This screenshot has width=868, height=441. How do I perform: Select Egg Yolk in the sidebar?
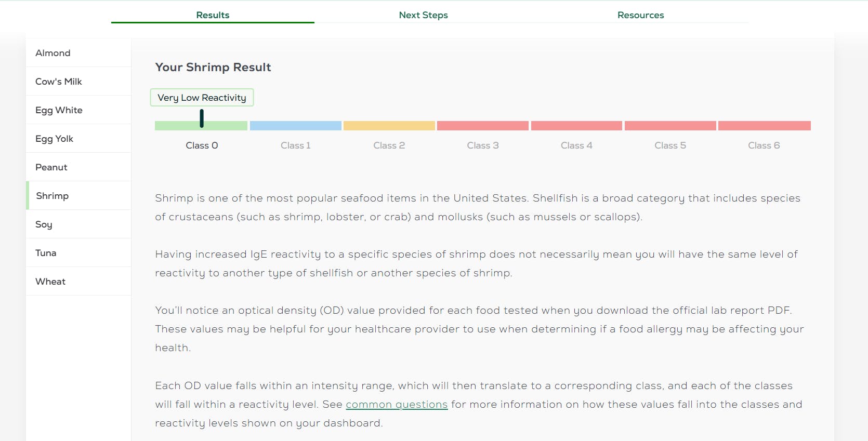pyautogui.click(x=55, y=139)
